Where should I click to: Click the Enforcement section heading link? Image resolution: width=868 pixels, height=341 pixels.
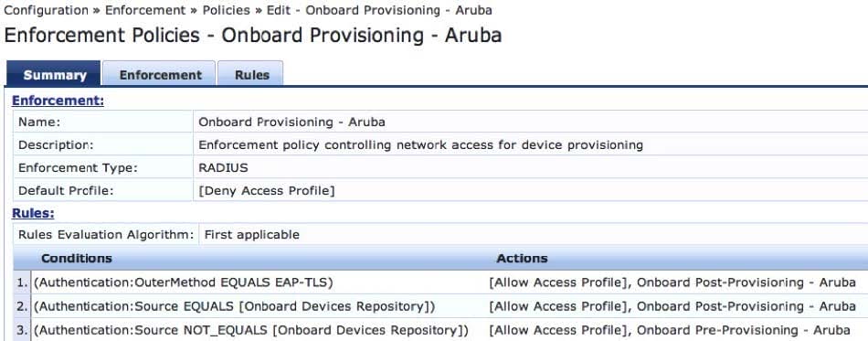point(58,101)
